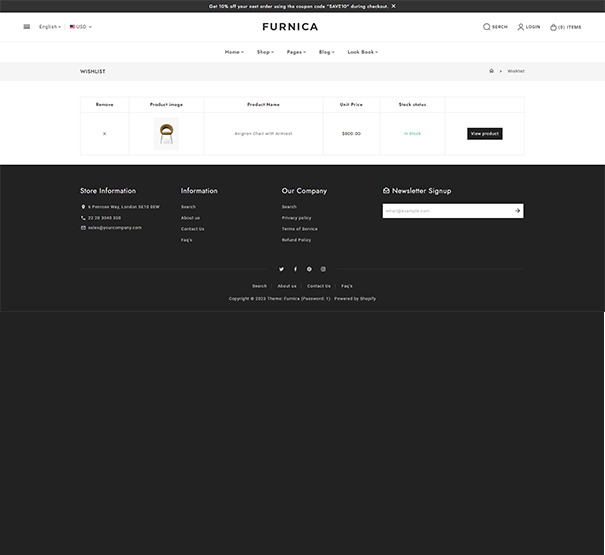Viewport: 605px width, 555px height.
Task: Click the Avignon Chair product thumbnail
Action: [166, 133]
